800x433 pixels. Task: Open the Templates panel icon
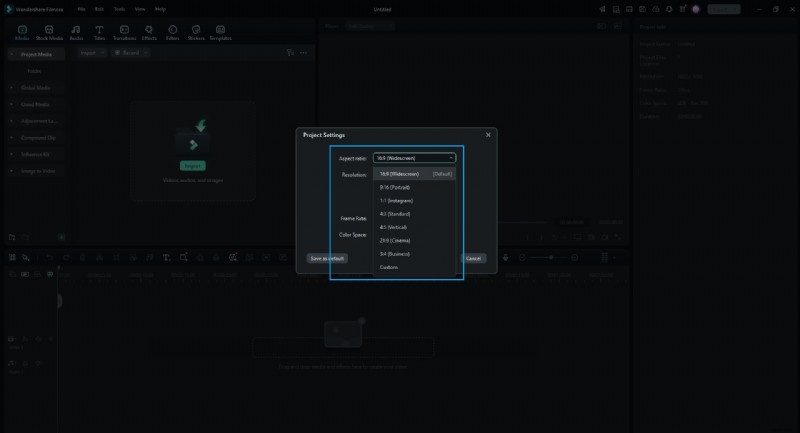click(x=220, y=32)
